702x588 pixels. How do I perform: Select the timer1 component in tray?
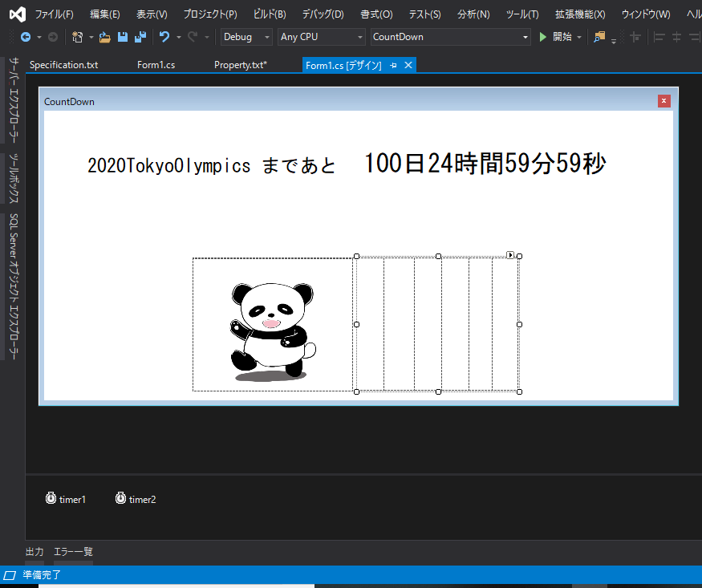pyautogui.click(x=66, y=499)
